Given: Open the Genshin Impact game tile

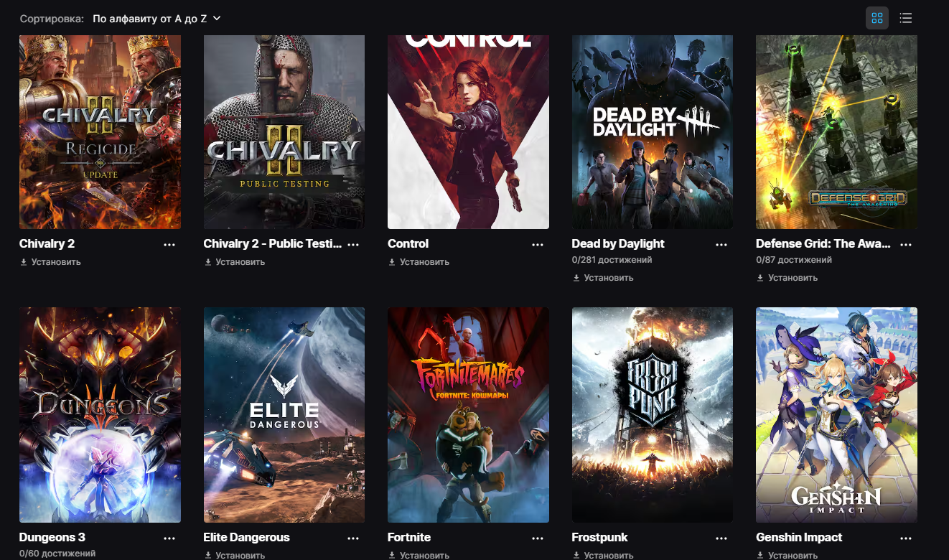Looking at the screenshot, I should 836,415.
